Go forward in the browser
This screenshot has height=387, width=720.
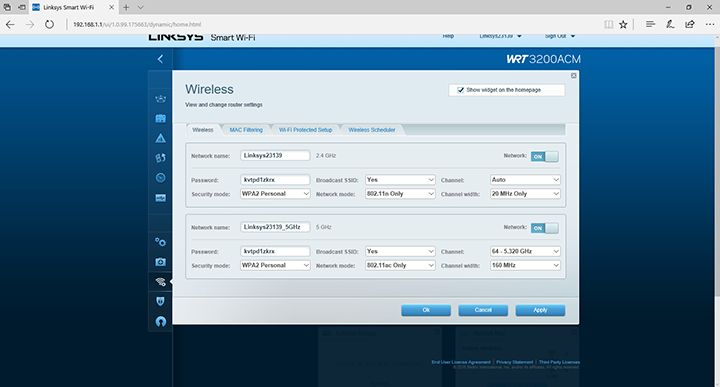click(x=30, y=24)
